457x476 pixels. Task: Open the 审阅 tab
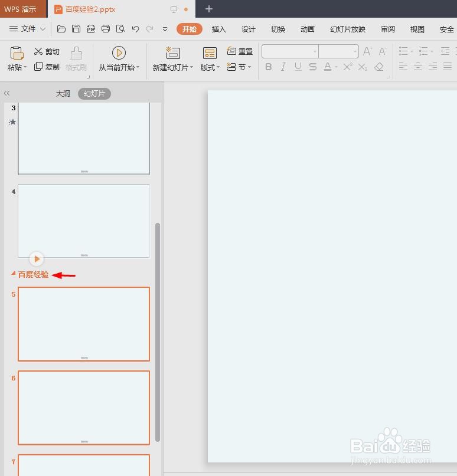(388, 29)
